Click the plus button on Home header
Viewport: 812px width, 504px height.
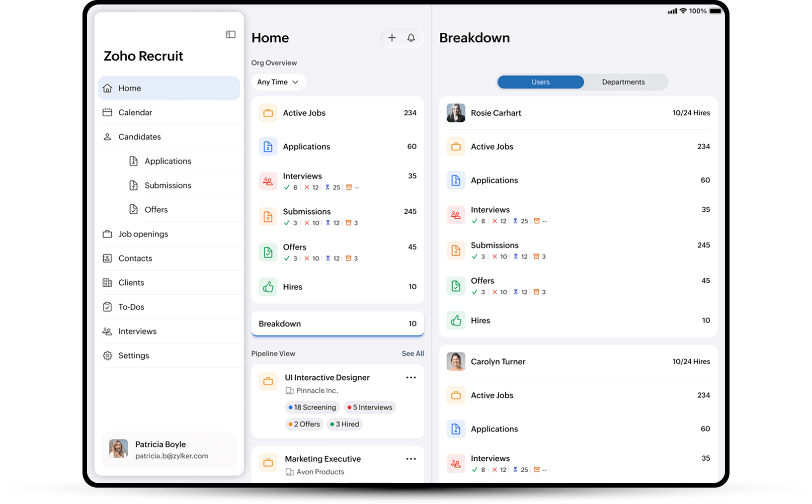[392, 37]
